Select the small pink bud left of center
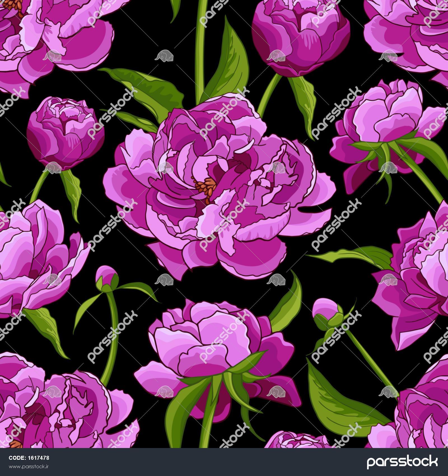This screenshot has width=448, height=476. 106,276
